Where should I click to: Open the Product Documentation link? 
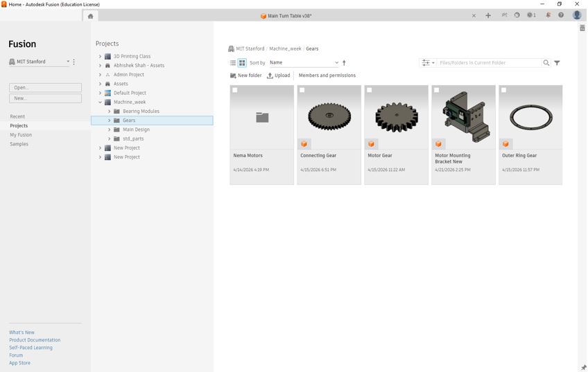coord(35,339)
